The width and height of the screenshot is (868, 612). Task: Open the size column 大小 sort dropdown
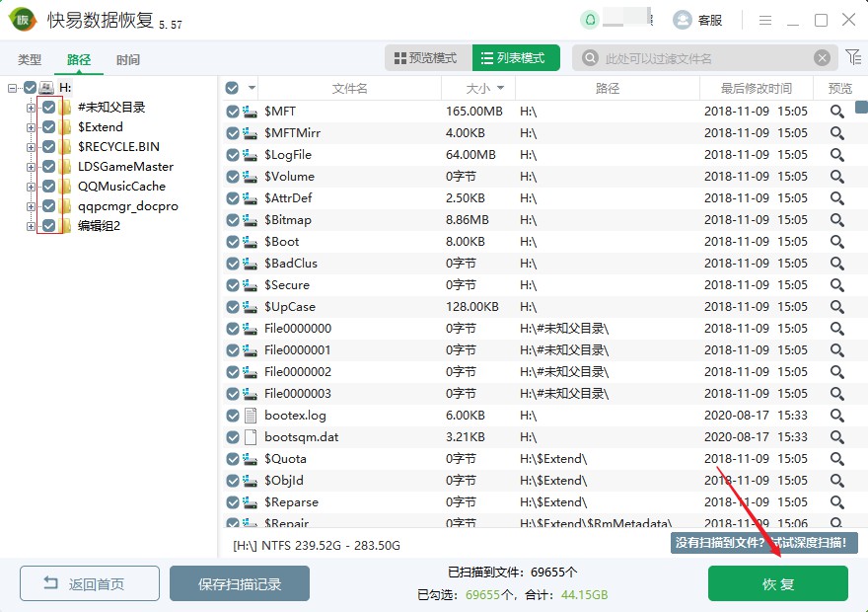pyautogui.click(x=500, y=89)
